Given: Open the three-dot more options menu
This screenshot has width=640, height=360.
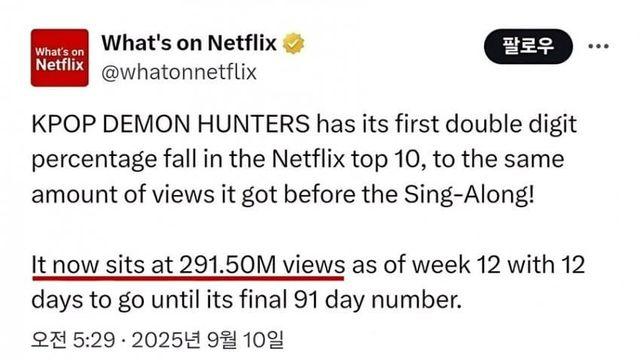Looking at the screenshot, I should [598, 46].
